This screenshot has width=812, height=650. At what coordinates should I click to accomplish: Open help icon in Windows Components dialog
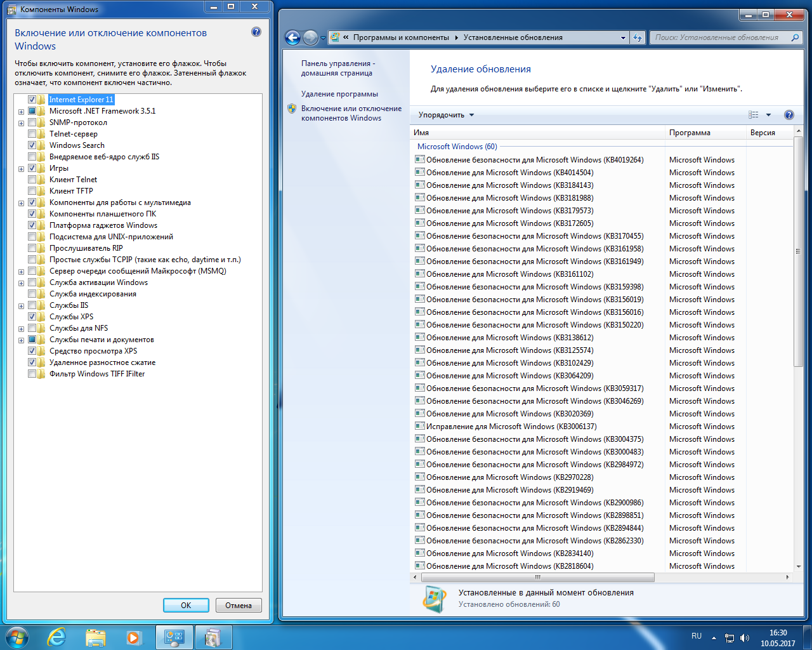point(256,32)
